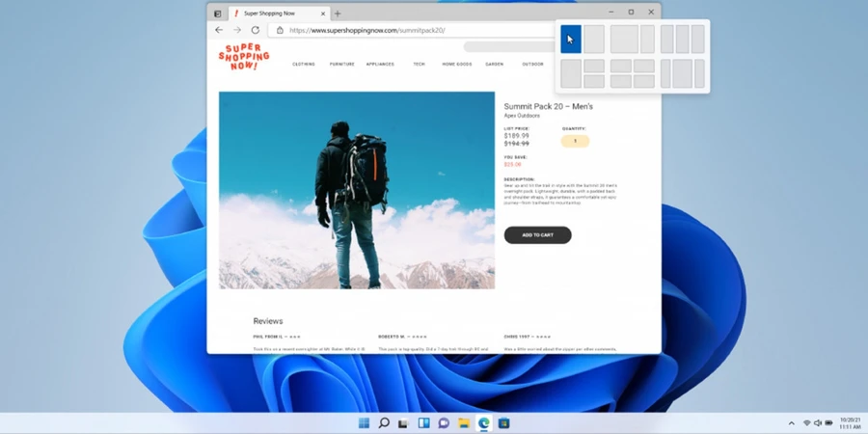Snap to middle zone of three equal columns layout
This screenshot has width=868, height=434.
click(683, 39)
